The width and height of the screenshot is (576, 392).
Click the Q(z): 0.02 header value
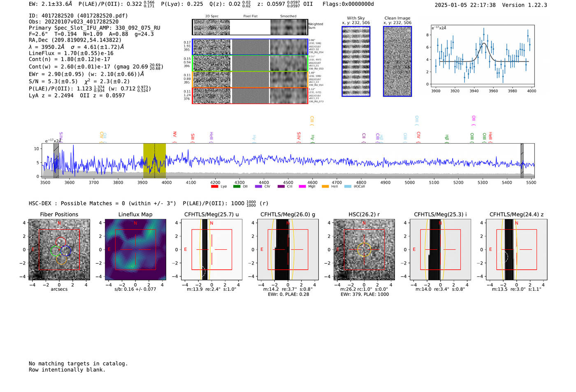pyautogui.click(x=230, y=4)
